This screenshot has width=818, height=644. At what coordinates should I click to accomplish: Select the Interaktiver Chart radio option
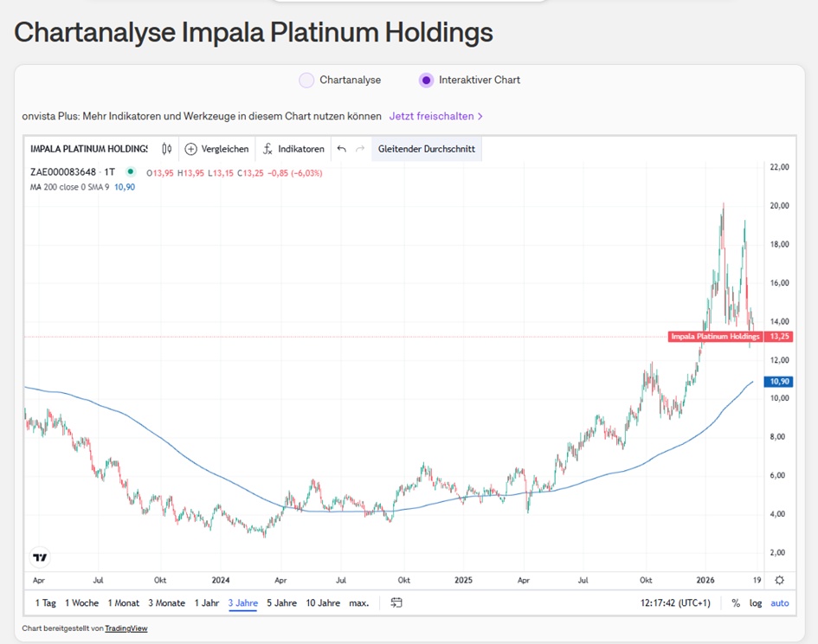426,80
